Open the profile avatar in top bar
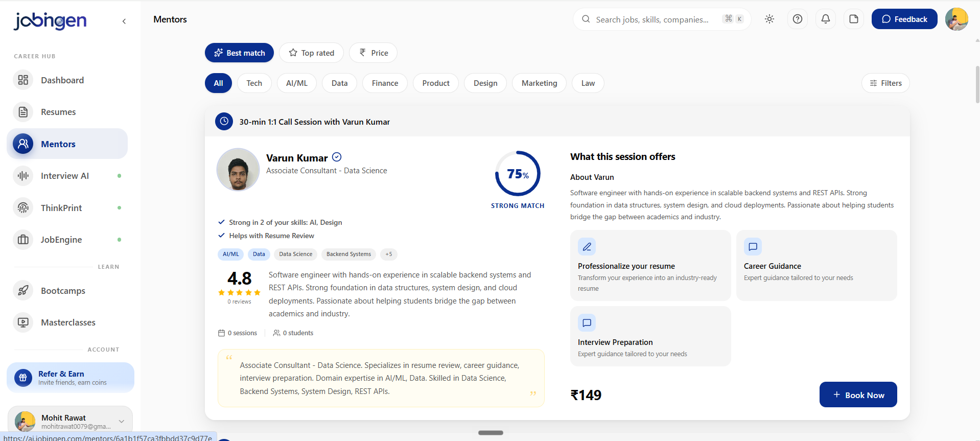 click(x=956, y=19)
